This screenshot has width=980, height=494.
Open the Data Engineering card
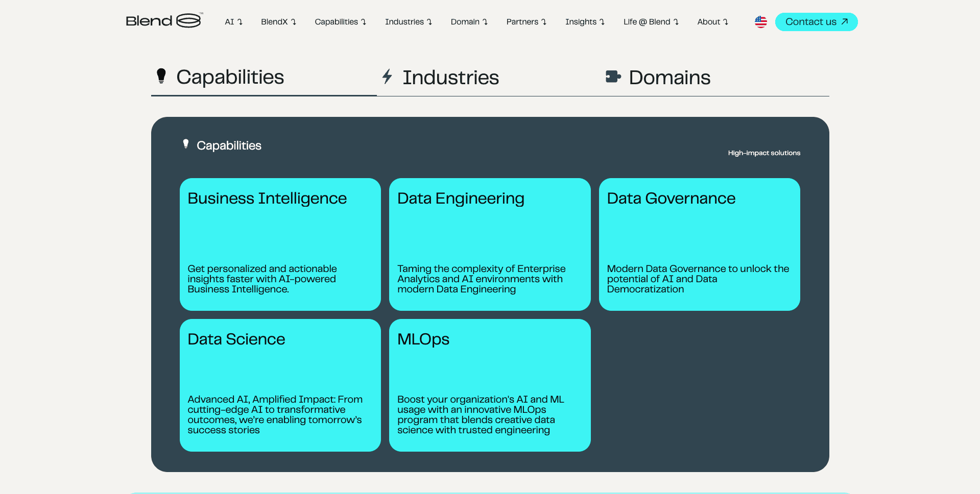click(489, 244)
